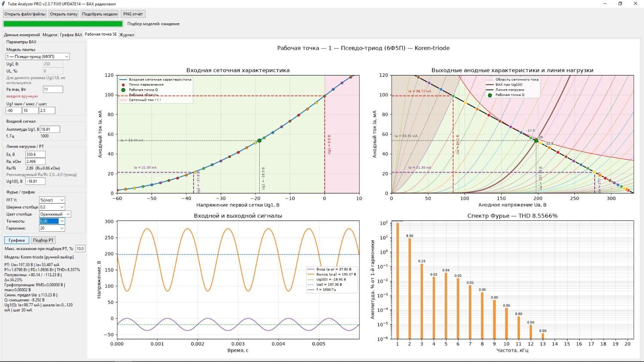The height and width of the screenshot is (362, 644).
Task: Click the Tube Analyzer app icon in title bar
Action: [3, 3]
